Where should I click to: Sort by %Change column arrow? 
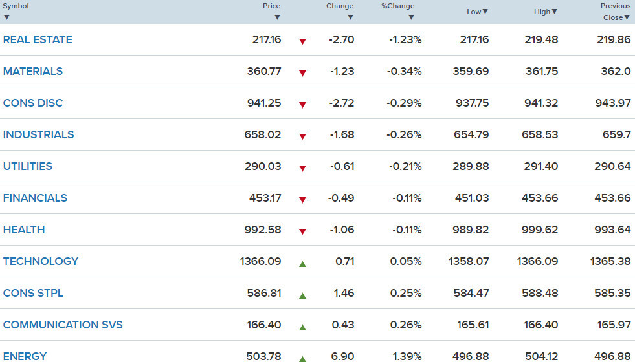411,17
